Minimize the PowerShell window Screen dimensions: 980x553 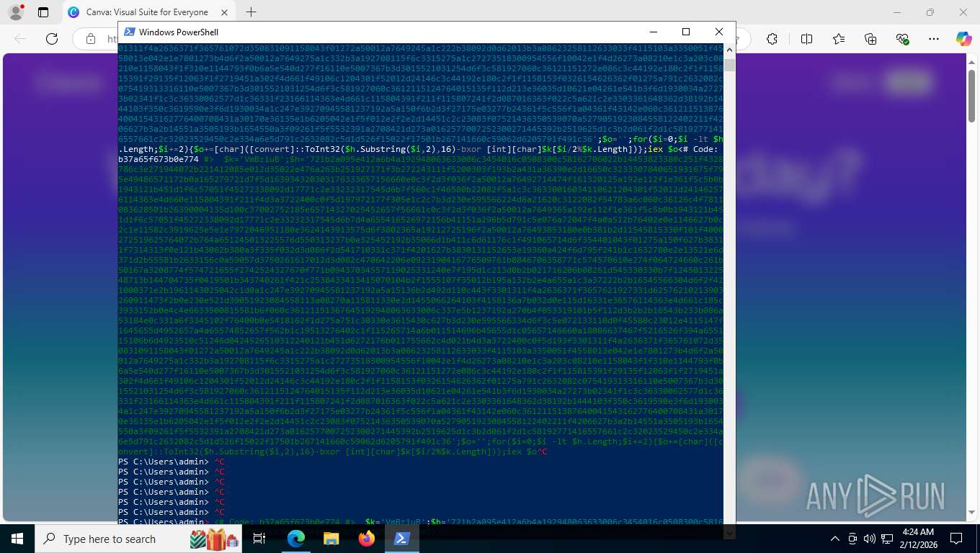pyautogui.click(x=653, y=32)
